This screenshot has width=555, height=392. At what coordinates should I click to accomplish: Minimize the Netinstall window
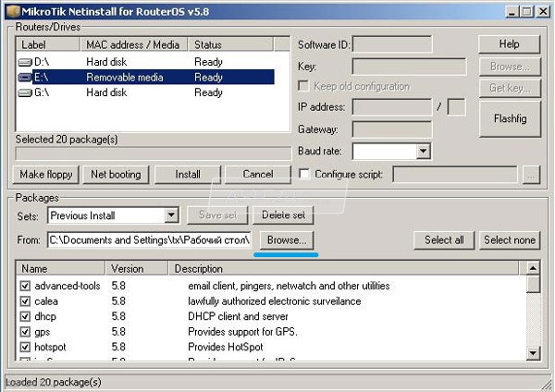(x=512, y=12)
